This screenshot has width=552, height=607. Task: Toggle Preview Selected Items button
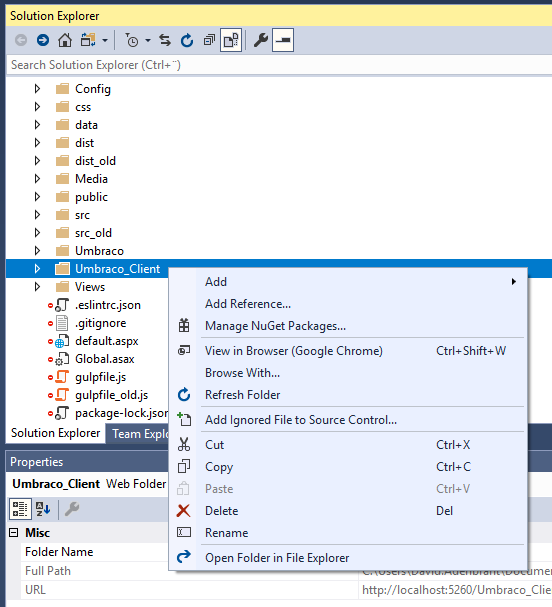click(283, 40)
